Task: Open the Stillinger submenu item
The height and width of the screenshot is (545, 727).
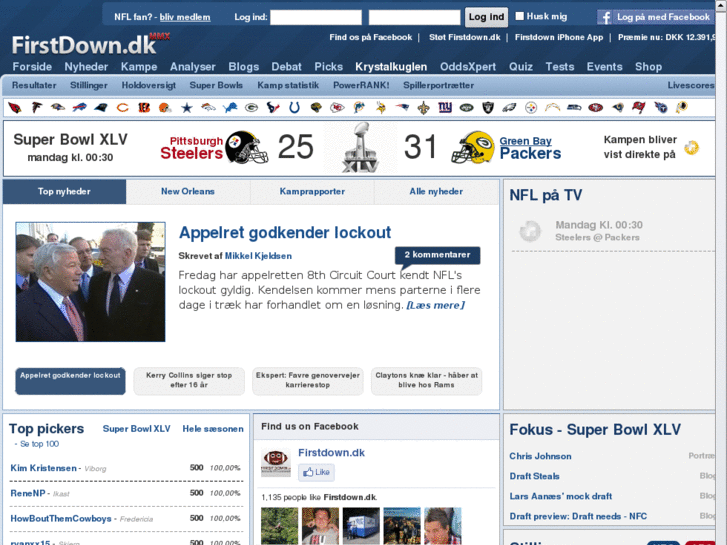Action: pos(89,85)
